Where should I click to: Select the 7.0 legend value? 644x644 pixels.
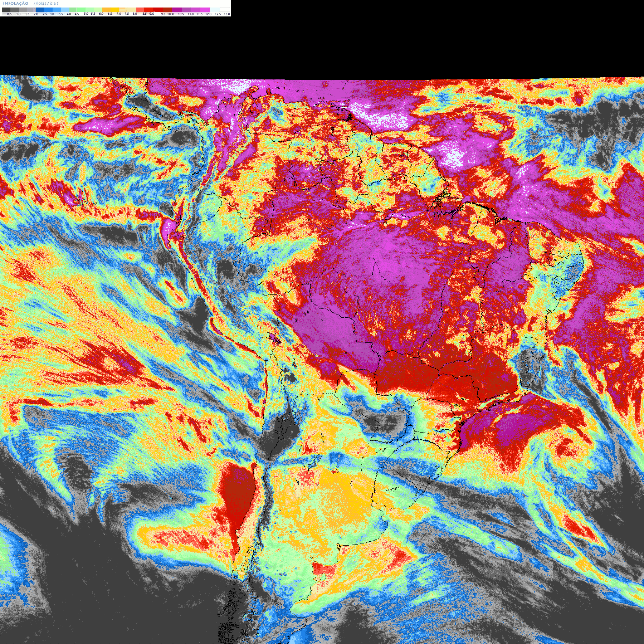119,14
